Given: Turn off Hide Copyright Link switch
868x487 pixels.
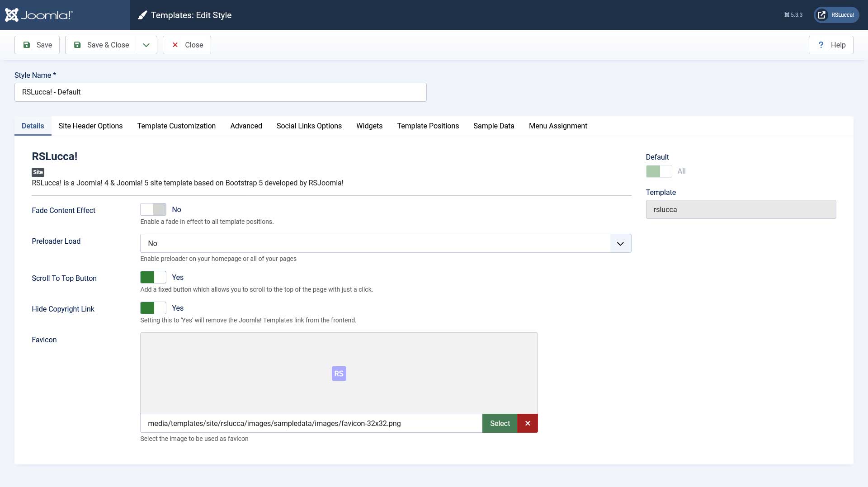Looking at the screenshot, I should (153, 308).
